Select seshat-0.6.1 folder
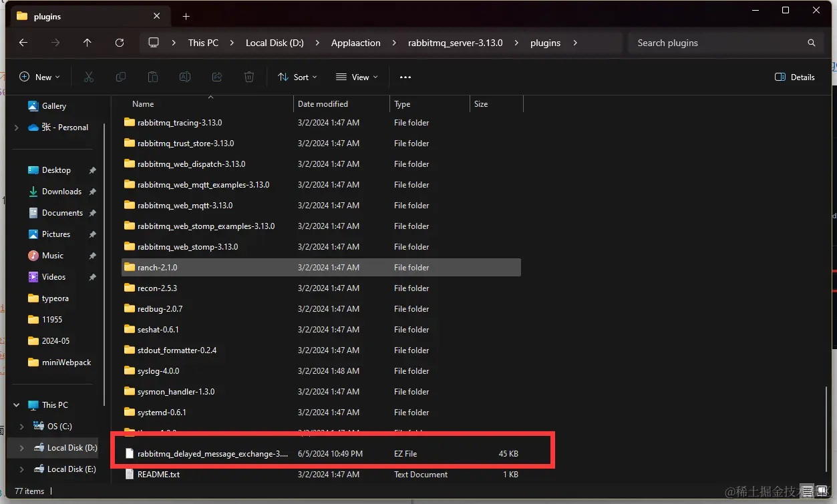Image resolution: width=837 pixels, height=504 pixels. [321, 329]
